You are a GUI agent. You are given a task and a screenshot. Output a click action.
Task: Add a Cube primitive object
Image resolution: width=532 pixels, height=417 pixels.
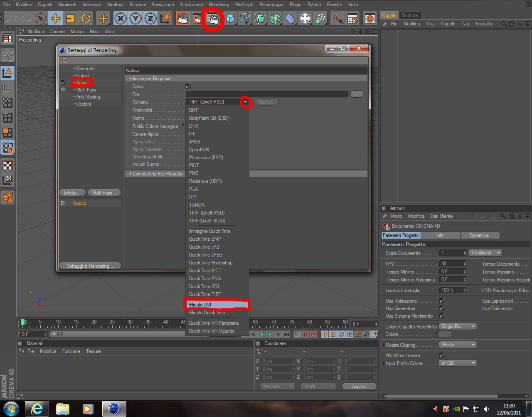pyautogui.click(x=230, y=19)
